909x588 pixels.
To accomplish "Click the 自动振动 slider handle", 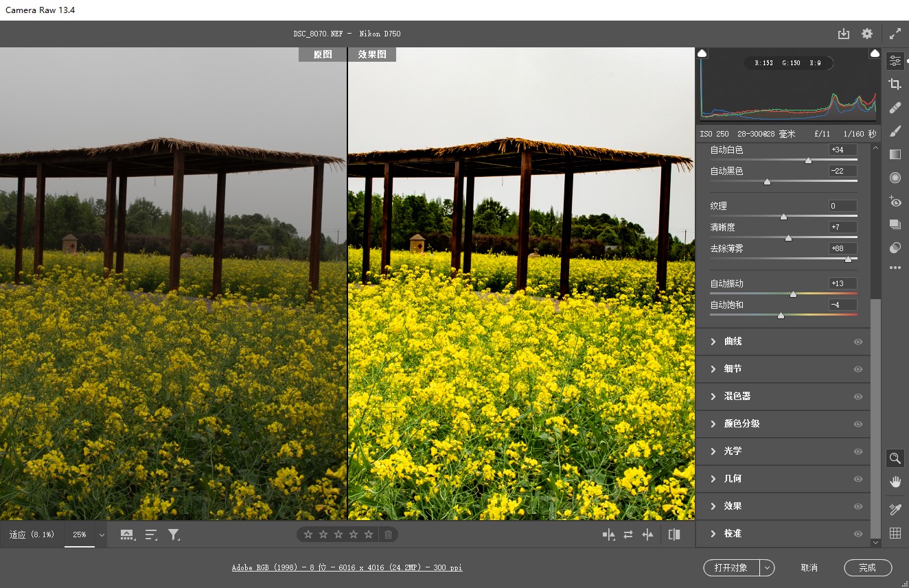I will tap(793, 294).
